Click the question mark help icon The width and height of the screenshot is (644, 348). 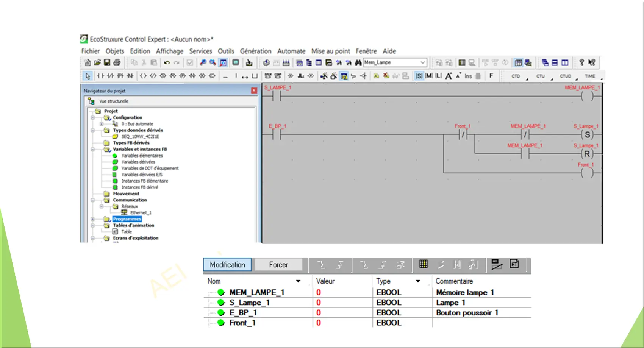coord(581,62)
